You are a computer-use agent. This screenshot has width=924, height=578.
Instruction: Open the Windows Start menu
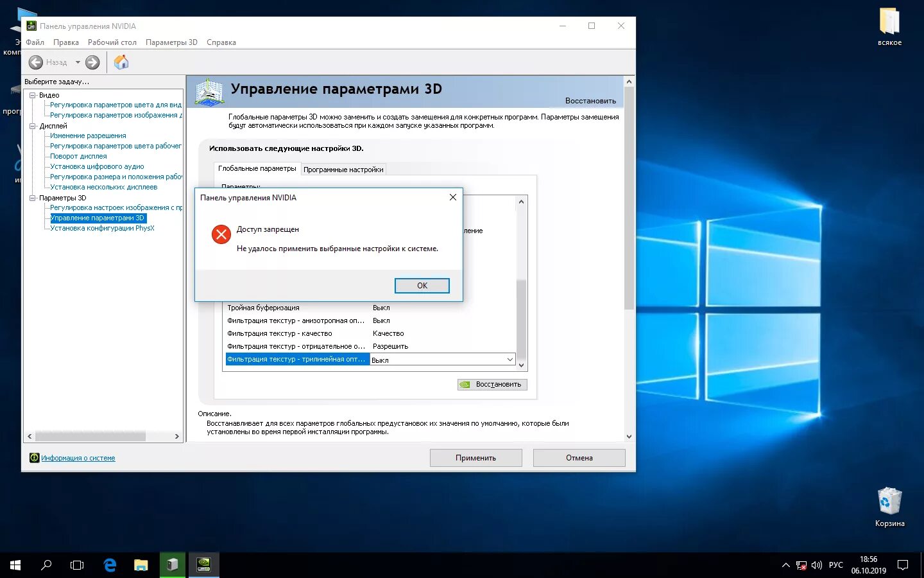[15, 565]
